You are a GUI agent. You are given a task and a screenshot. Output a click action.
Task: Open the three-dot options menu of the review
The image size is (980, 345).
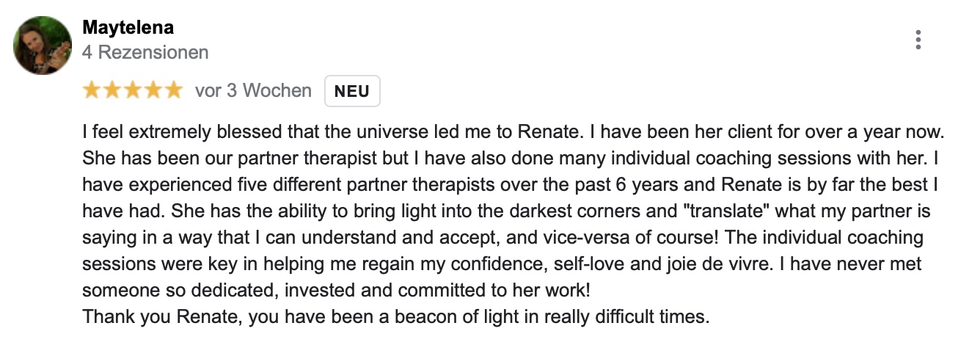[x=918, y=40]
